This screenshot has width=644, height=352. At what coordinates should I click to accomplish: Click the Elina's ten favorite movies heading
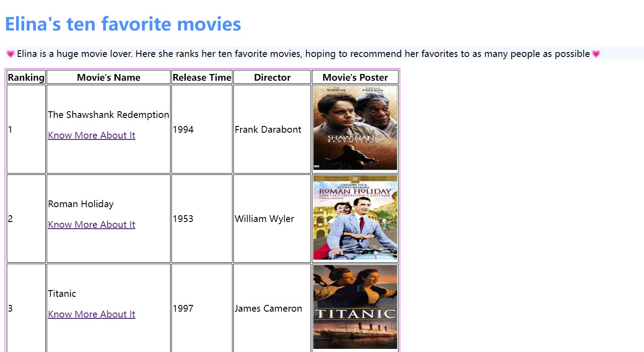(x=123, y=24)
